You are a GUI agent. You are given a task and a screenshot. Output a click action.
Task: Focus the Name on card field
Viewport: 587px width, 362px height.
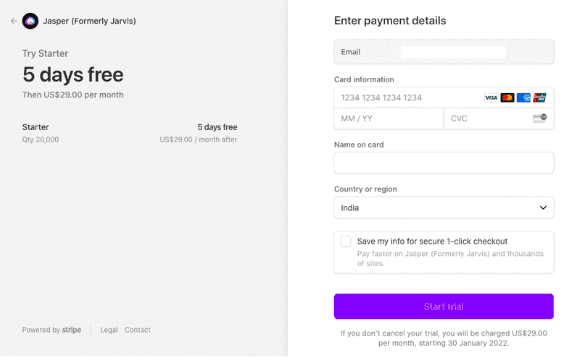click(x=444, y=163)
